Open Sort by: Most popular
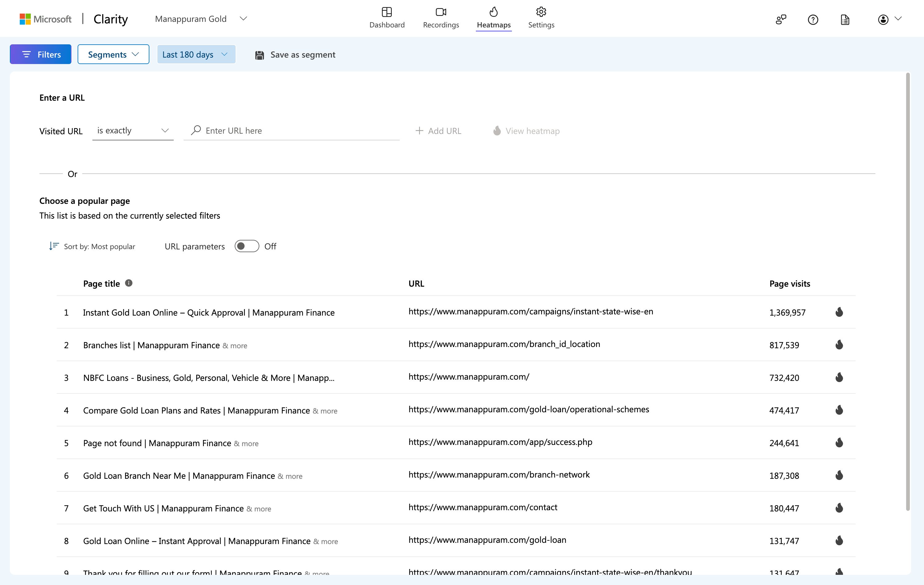 click(x=92, y=246)
